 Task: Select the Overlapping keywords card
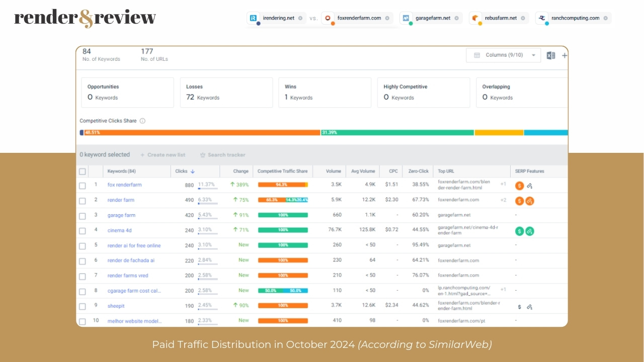click(522, 93)
